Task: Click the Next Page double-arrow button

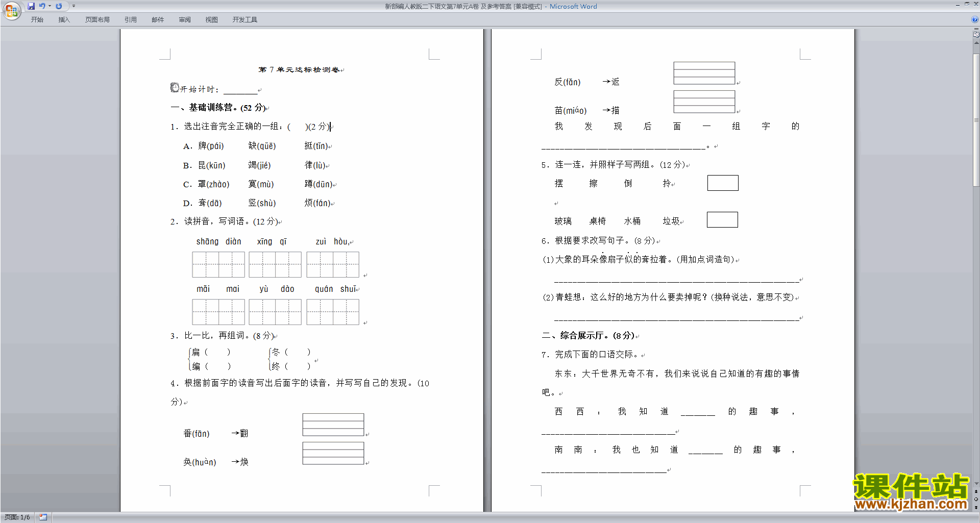Action: pos(976,508)
